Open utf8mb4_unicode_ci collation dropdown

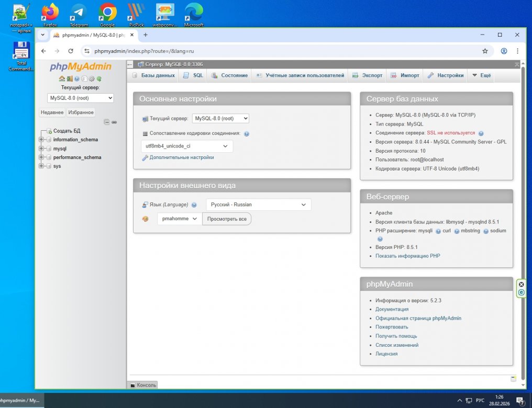pyautogui.click(x=187, y=146)
